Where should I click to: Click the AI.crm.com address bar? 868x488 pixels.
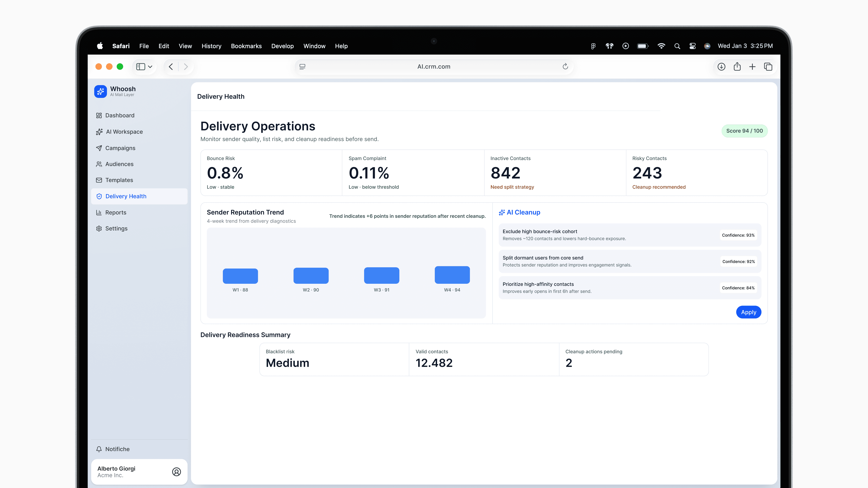click(x=434, y=67)
